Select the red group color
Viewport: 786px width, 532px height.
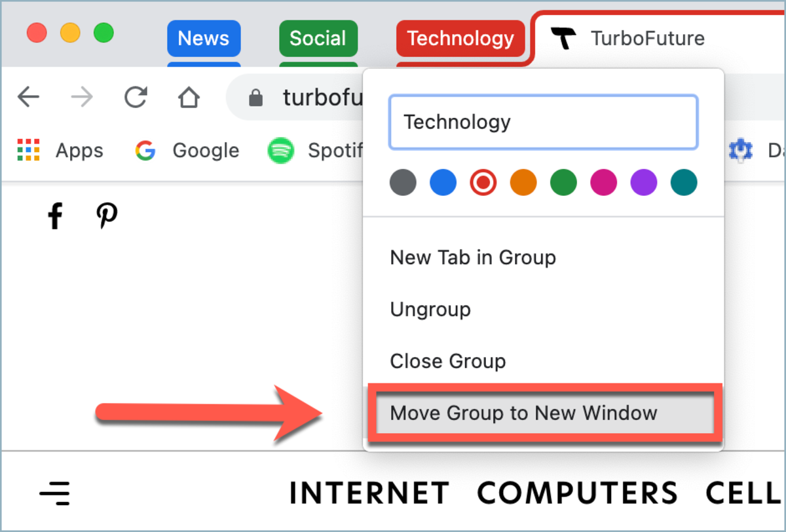[483, 183]
